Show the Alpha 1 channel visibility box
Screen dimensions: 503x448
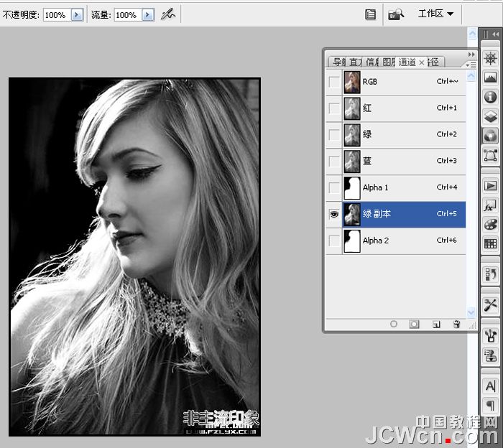[334, 188]
